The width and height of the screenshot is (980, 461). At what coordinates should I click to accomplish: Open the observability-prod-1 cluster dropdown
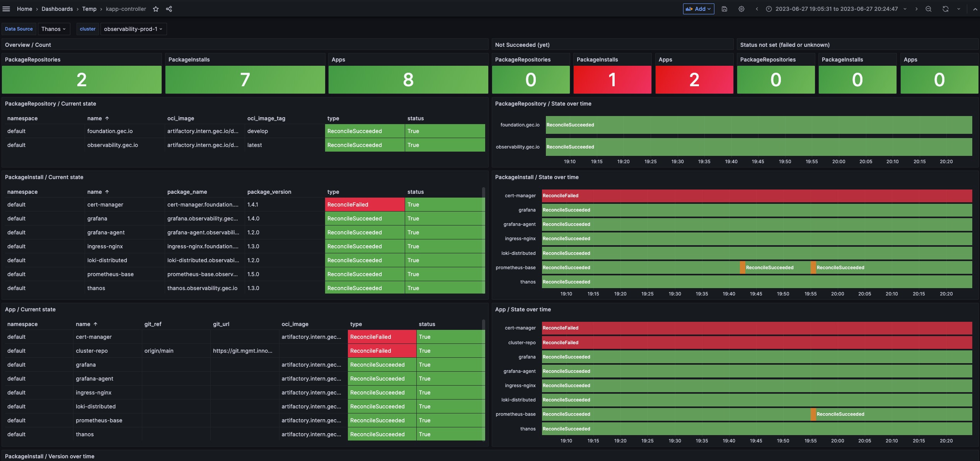click(133, 29)
